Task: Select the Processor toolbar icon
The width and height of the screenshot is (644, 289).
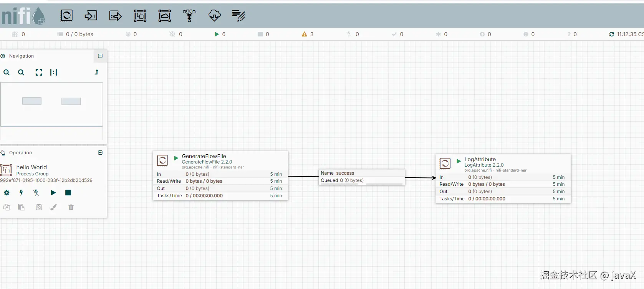Action: point(66,16)
